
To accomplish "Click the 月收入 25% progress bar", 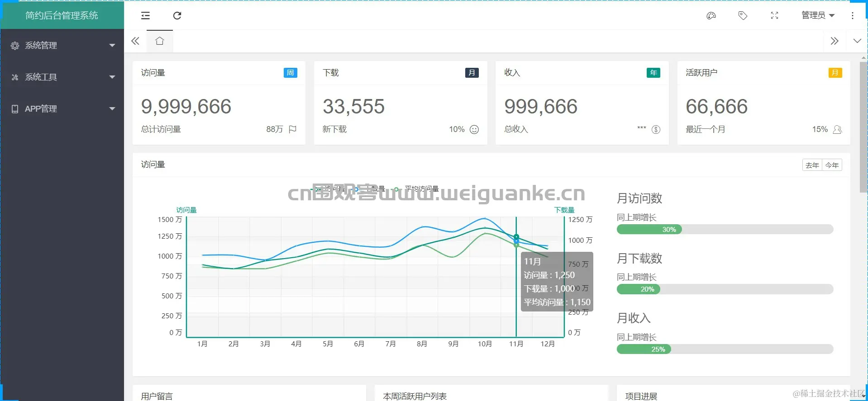I will (725, 349).
